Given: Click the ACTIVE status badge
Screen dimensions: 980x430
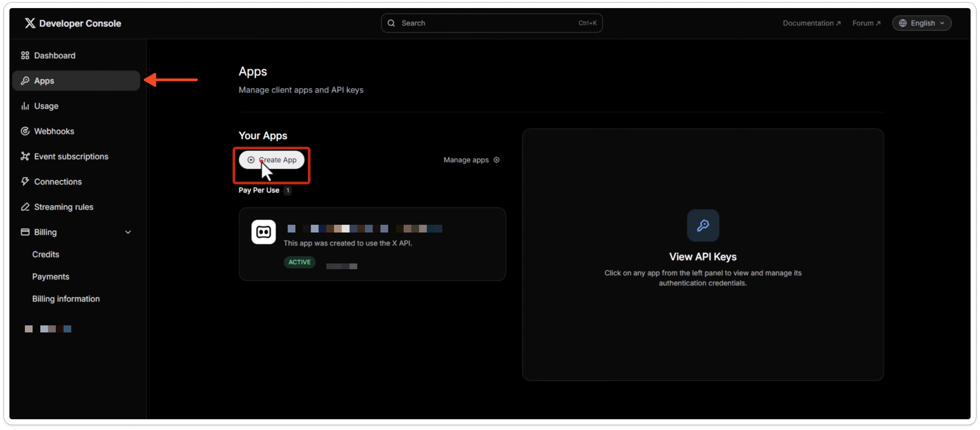Looking at the screenshot, I should pos(299,262).
